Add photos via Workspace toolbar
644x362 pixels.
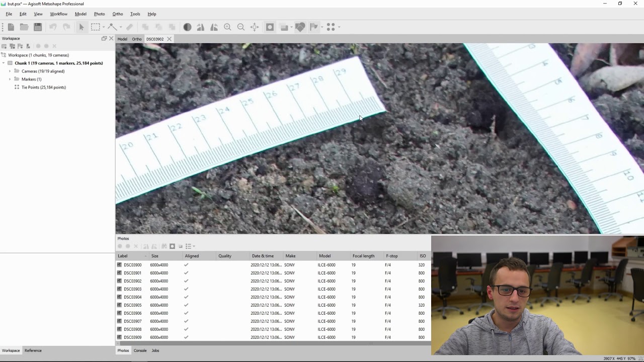pyautogui.click(x=12, y=46)
